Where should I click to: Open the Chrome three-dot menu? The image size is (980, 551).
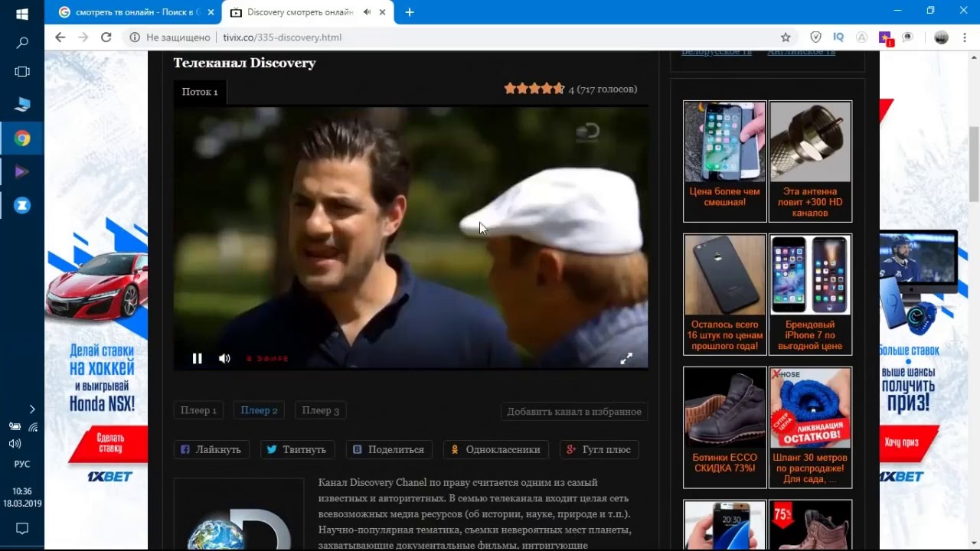pos(965,37)
